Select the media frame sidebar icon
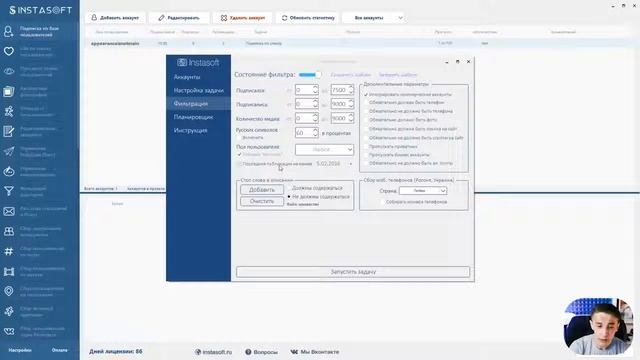This screenshot has height=360, width=640. pyautogui.click(x=9, y=271)
